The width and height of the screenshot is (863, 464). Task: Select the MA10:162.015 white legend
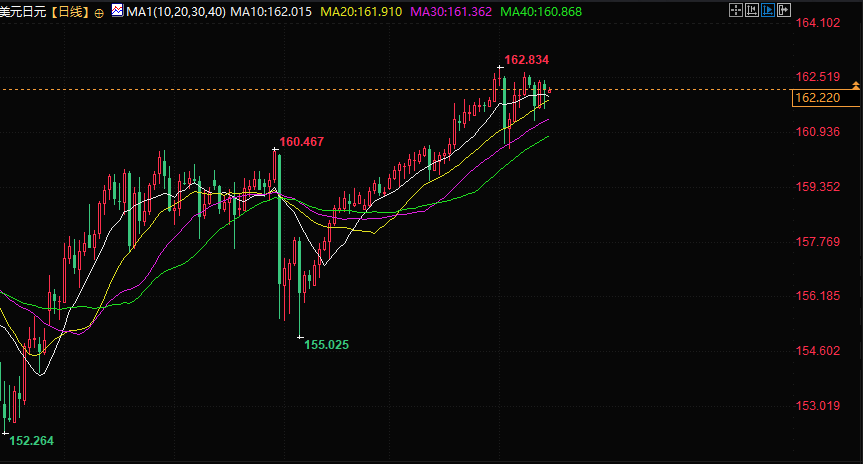point(271,12)
